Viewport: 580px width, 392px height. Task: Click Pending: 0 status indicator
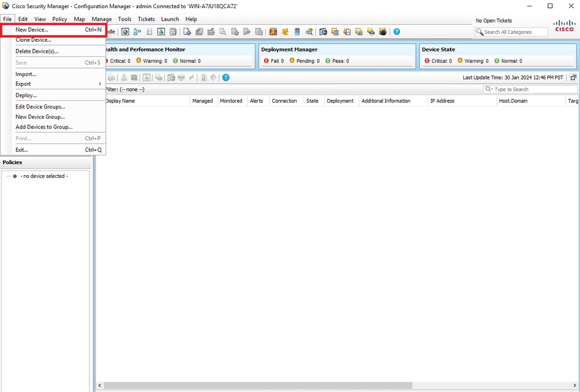(304, 61)
